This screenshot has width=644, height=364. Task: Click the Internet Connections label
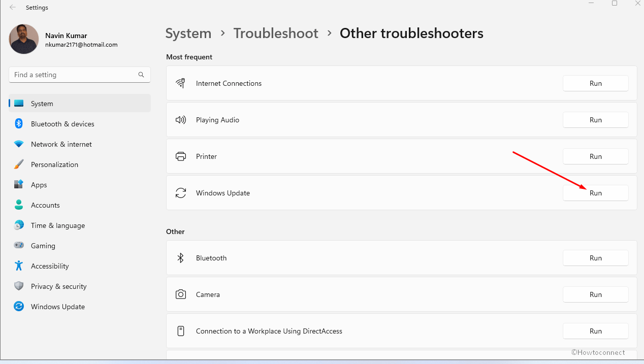click(229, 83)
